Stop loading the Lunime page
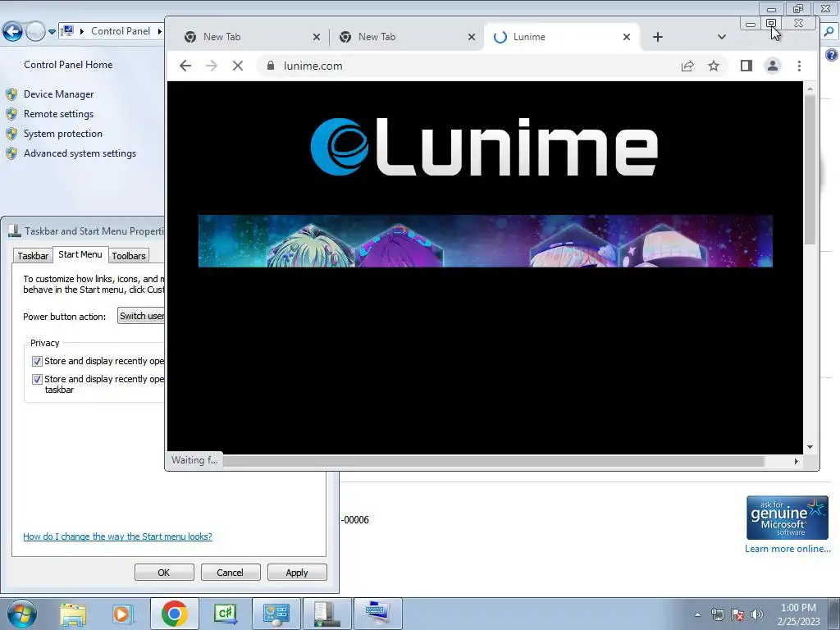Image resolution: width=840 pixels, height=630 pixels. (238, 66)
